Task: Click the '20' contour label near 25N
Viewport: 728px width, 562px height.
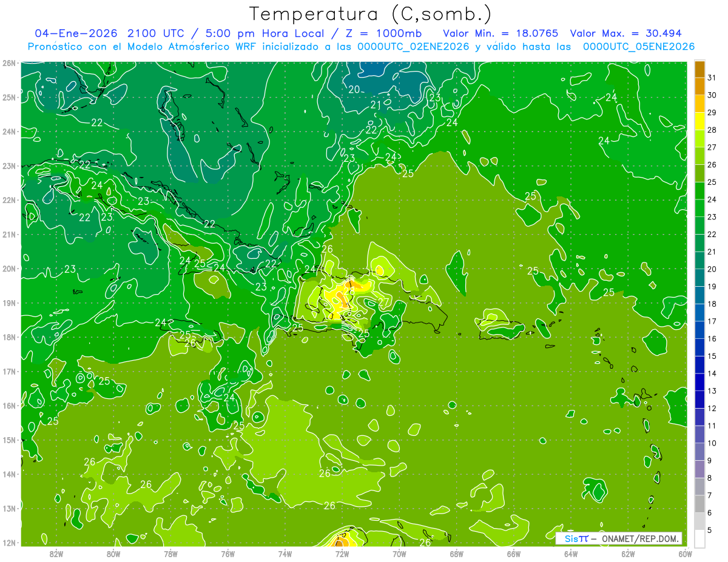Action: click(x=354, y=89)
